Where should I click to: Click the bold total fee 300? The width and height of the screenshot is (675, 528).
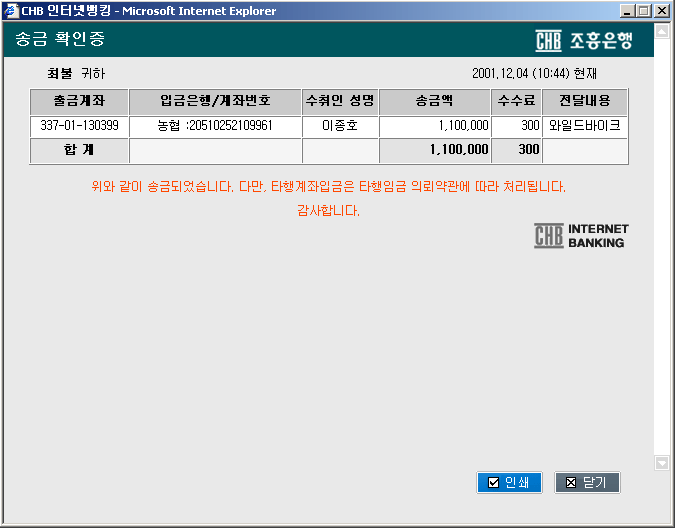click(529, 150)
